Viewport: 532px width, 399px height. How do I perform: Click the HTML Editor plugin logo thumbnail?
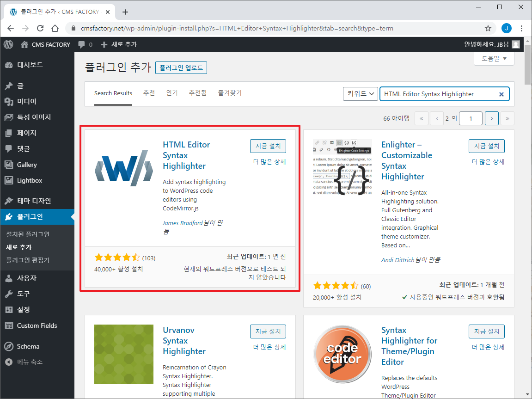tap(124, 168)
